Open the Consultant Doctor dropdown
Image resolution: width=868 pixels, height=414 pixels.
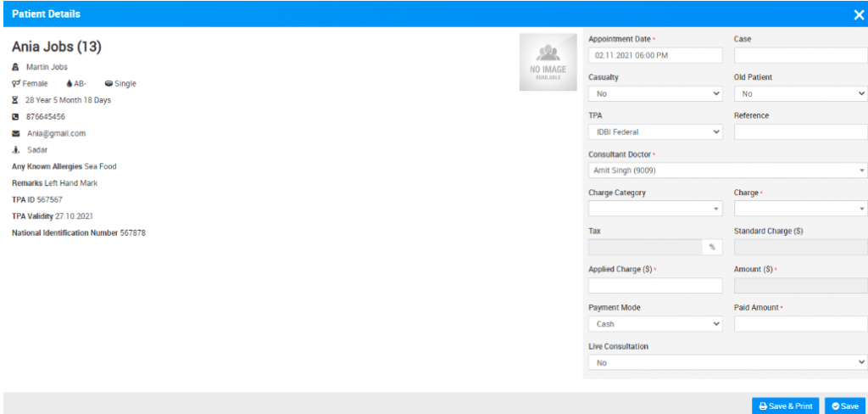pyautogui.click(x=728, y=171)
